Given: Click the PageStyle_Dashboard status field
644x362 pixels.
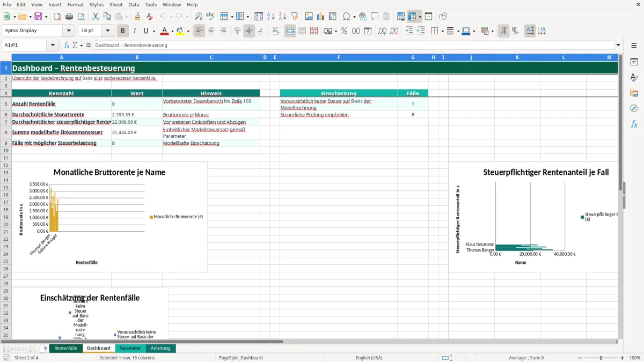Looking at the screenshot, I should pyautogui.click(x=241, y=358).
